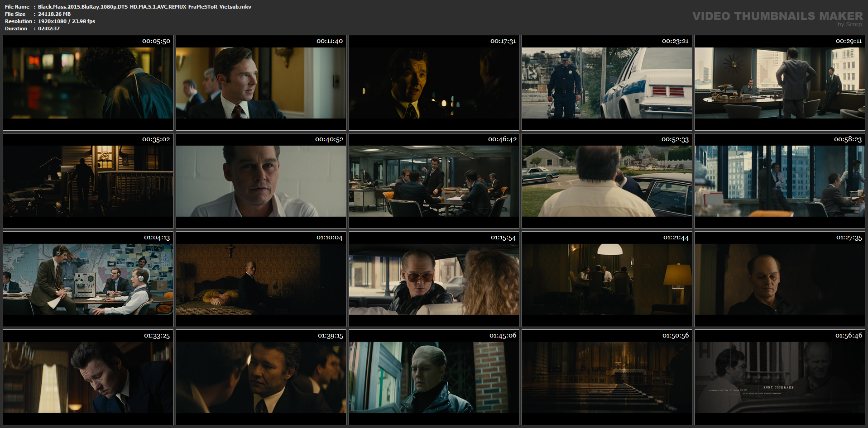Screen dimensions: 868x428
Task: Click the file name ending in Vietsub.mkv
Action: tap(144, 7)
